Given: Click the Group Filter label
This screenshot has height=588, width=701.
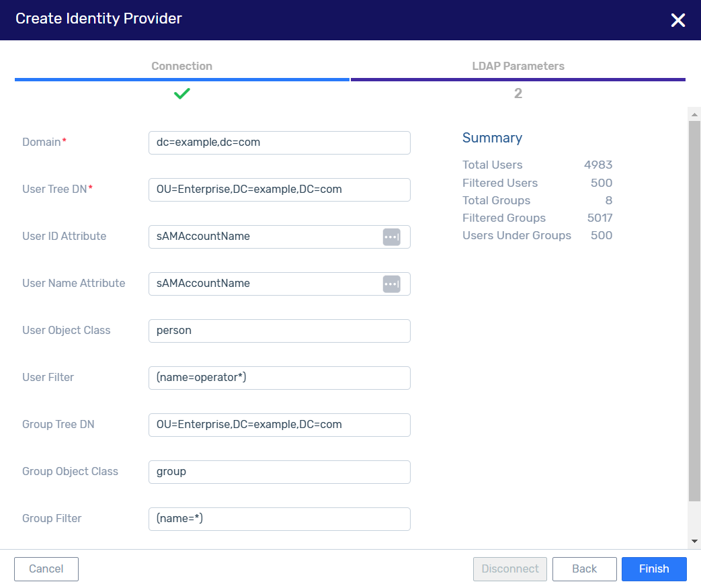Looking at the screenshot, I should coord(52,518).
